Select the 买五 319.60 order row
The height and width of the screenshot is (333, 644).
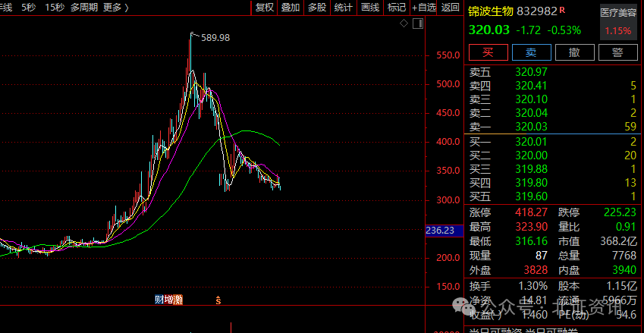(x=553, y=196)
